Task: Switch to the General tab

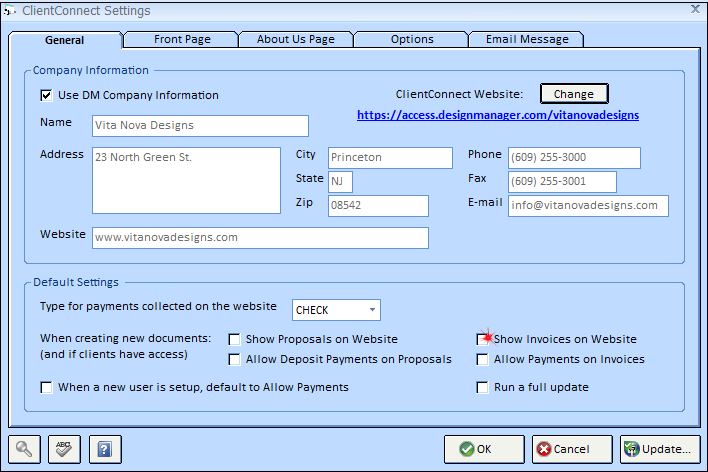Action: [x=65, y=40]
